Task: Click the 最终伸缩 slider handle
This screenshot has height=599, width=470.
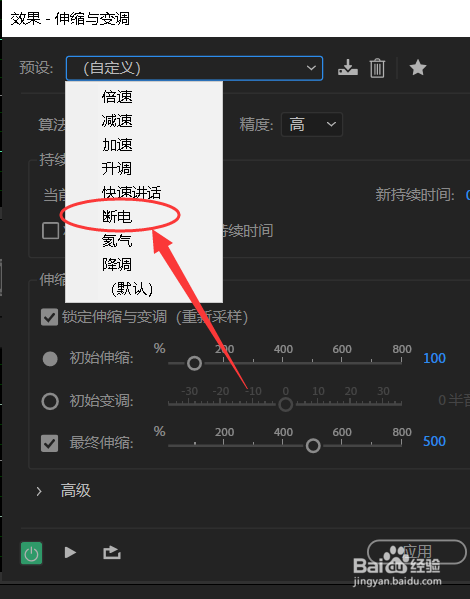Action: coord(313,446)
